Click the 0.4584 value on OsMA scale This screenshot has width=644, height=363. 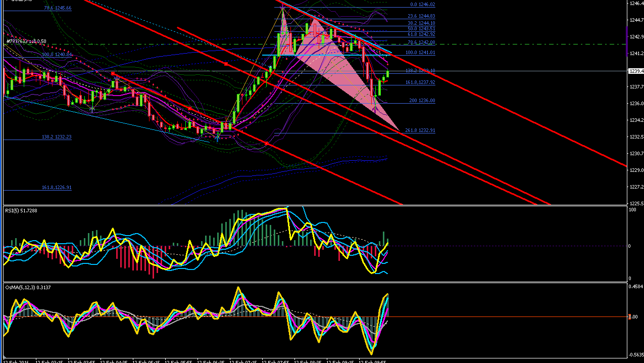pos(636,287)
